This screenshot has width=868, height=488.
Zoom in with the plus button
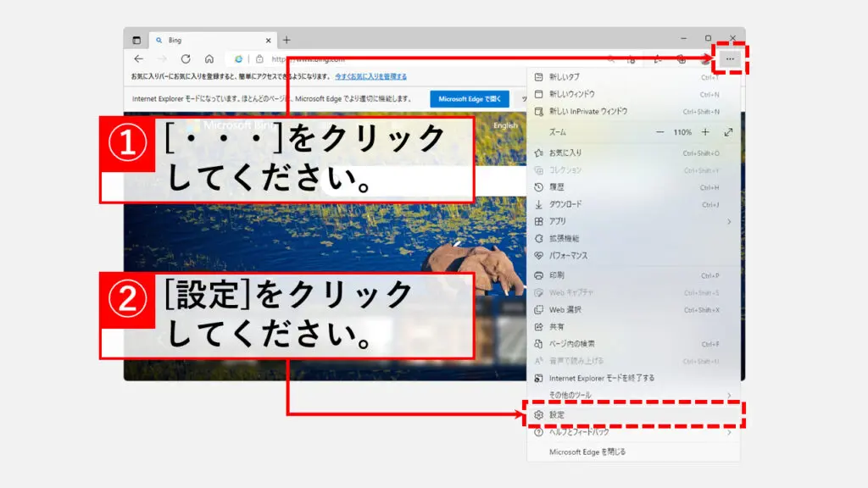coord(703,133)
